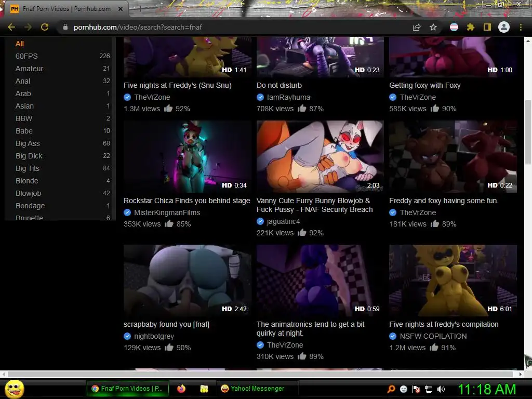Click verified badge beside IamRayhuma
The image size is (532, 399).
click(x=260, y=97)
